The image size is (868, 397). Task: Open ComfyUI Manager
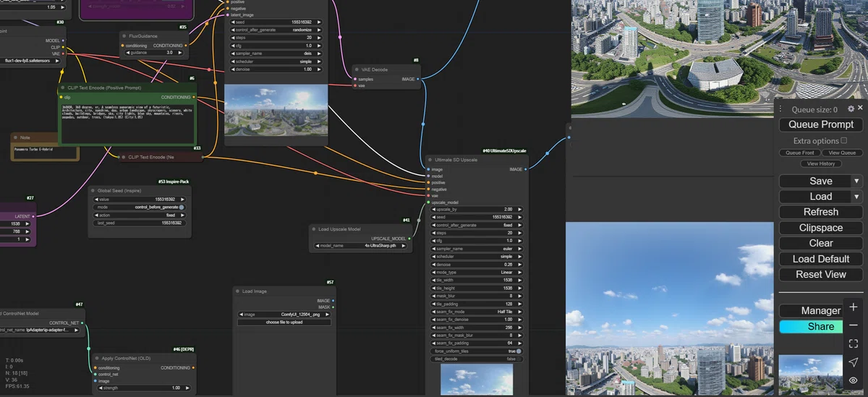812,311
